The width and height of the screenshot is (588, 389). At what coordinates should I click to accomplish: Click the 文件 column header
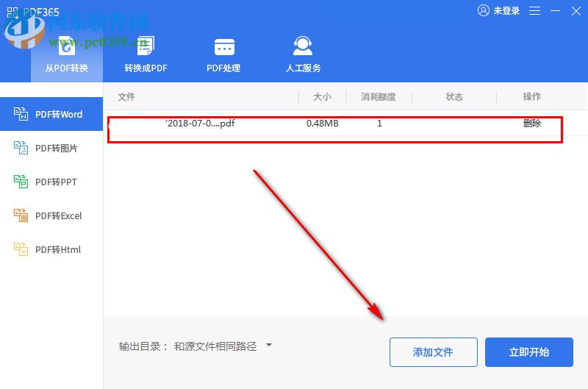click(x=126, y=97)
